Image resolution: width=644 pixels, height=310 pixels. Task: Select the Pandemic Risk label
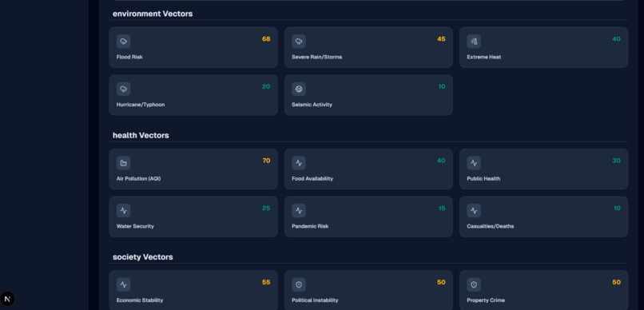pos(310,226)
